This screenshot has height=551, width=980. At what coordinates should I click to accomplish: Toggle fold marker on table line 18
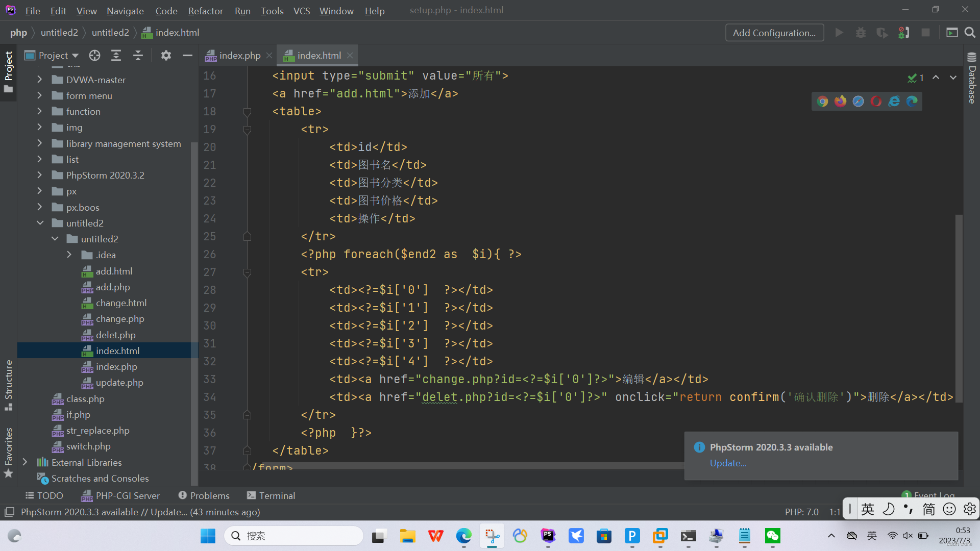pyautogui.click(x=247, y=112)
